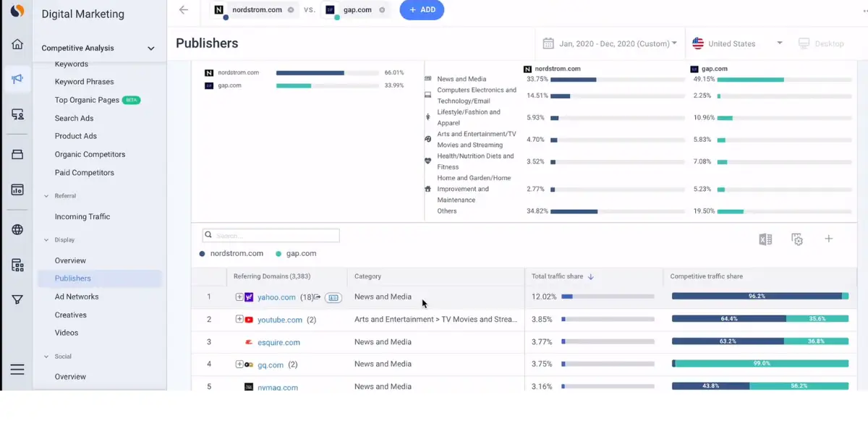Screen dimensions: 868x434
Task: Open the gq.com link
Action: tap(271, 365)
